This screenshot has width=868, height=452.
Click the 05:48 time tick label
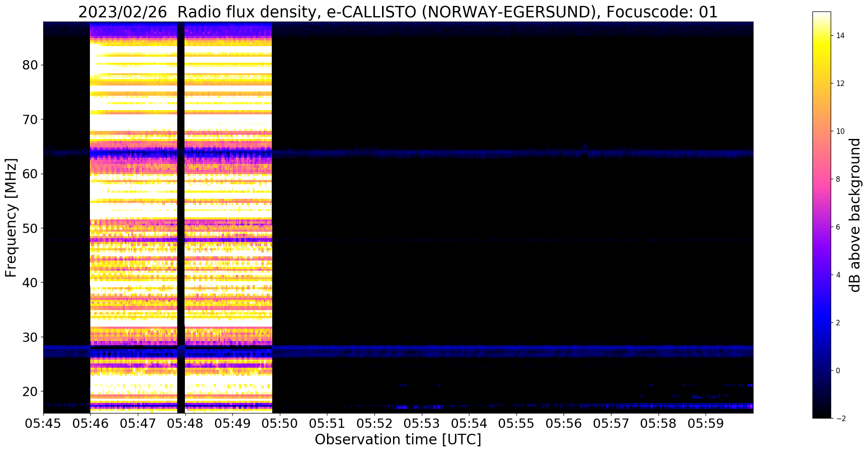point(185,423)
